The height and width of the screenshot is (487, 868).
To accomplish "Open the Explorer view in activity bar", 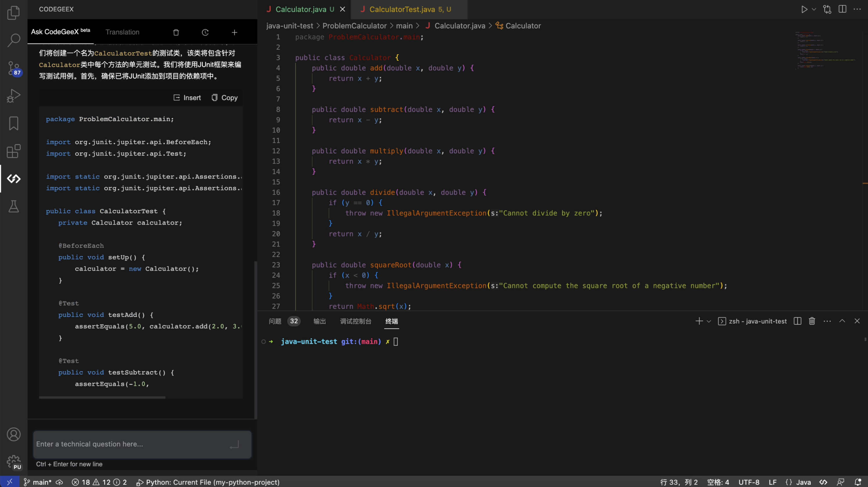I will 13,13.
